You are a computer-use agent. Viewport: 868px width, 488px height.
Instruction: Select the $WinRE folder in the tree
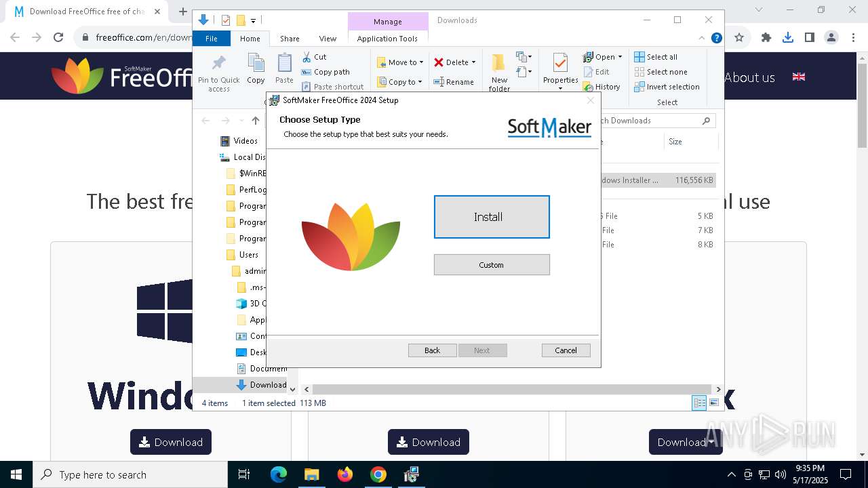252,174
